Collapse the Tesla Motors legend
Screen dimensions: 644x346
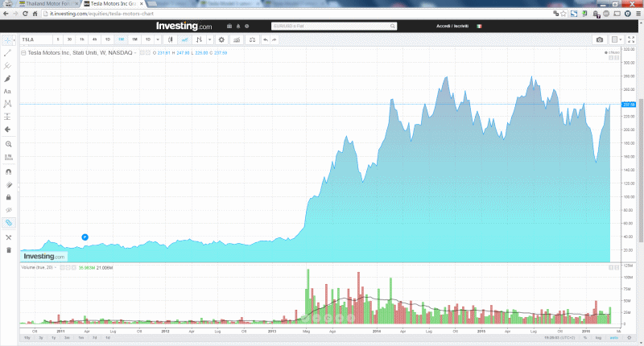point(23,53)
